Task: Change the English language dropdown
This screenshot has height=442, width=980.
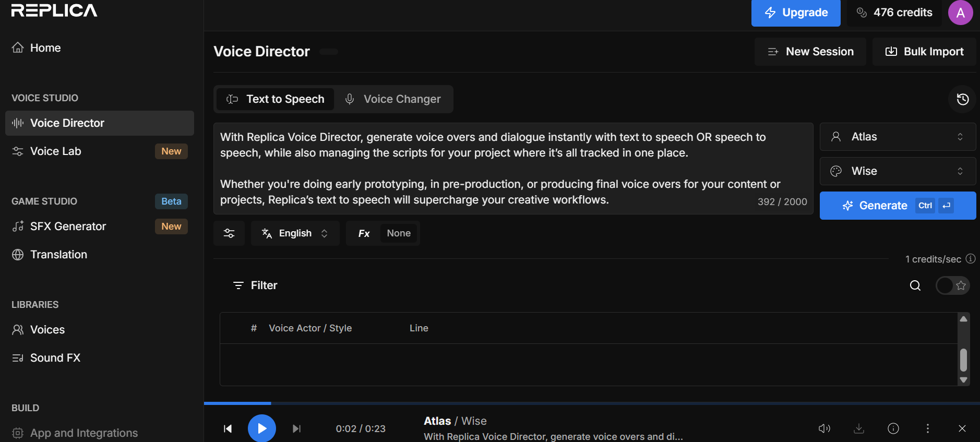Action: 295,233
